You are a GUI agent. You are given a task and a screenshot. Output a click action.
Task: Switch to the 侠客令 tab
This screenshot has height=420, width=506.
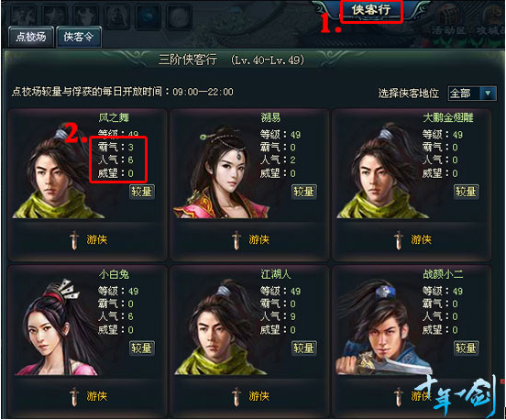pos(79,37)
